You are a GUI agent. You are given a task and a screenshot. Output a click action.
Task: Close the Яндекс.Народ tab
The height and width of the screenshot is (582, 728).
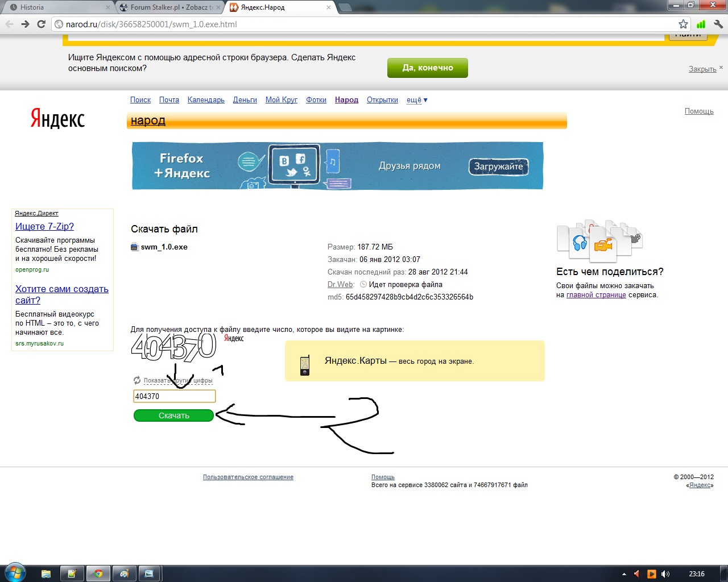[328, 7]
